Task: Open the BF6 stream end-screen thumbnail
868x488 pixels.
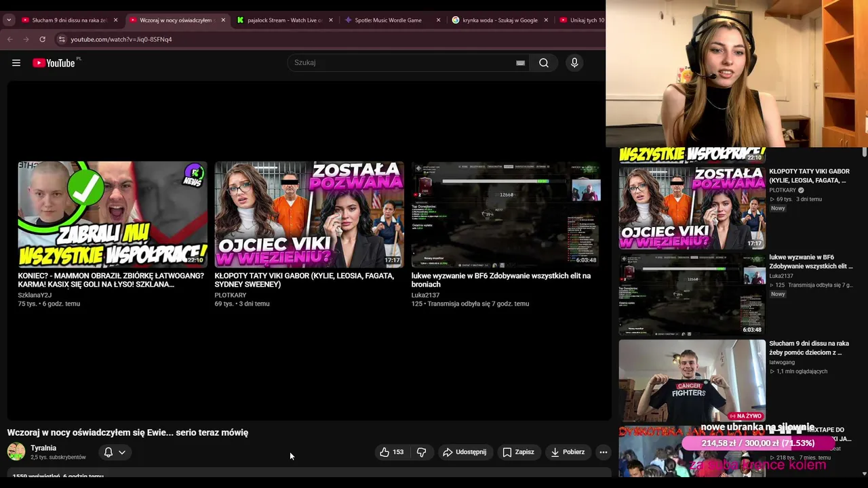Action: (x=506, y=214)
